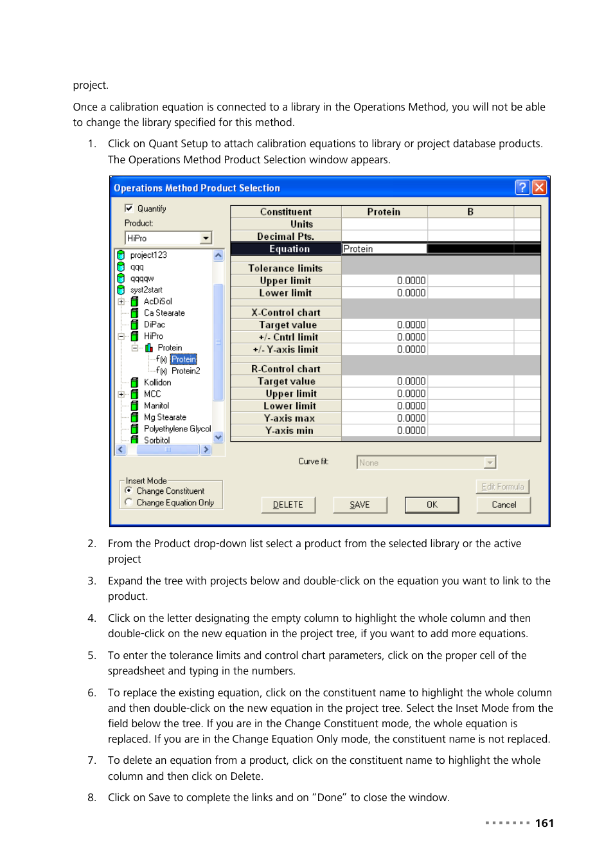Image resolution: width=613 pixels, height=868 pixels.
Task: Click the AcDiSol product icon
Action: tap(134, 302)
